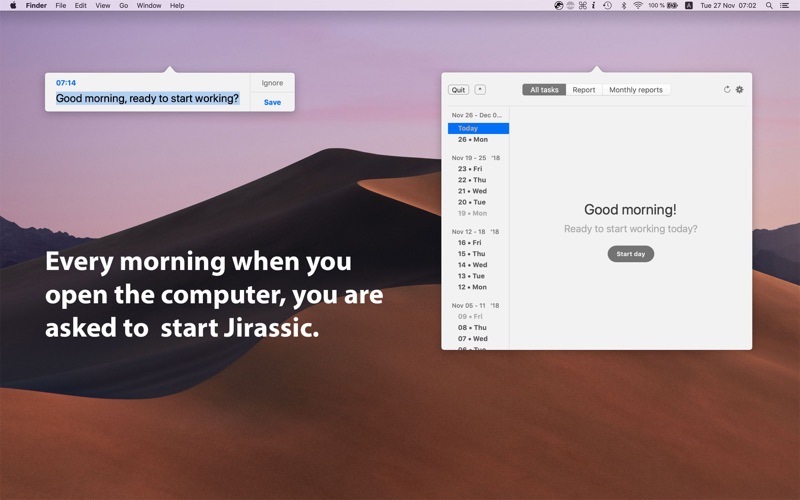Open the File menu

(x=61, y=6)
